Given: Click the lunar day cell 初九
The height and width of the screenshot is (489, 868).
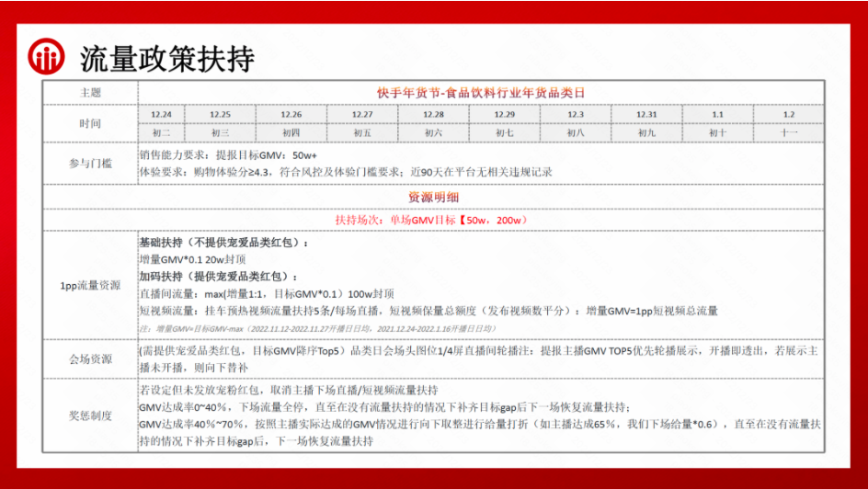Looking at the screenshot, I should [x=646, y=132].
